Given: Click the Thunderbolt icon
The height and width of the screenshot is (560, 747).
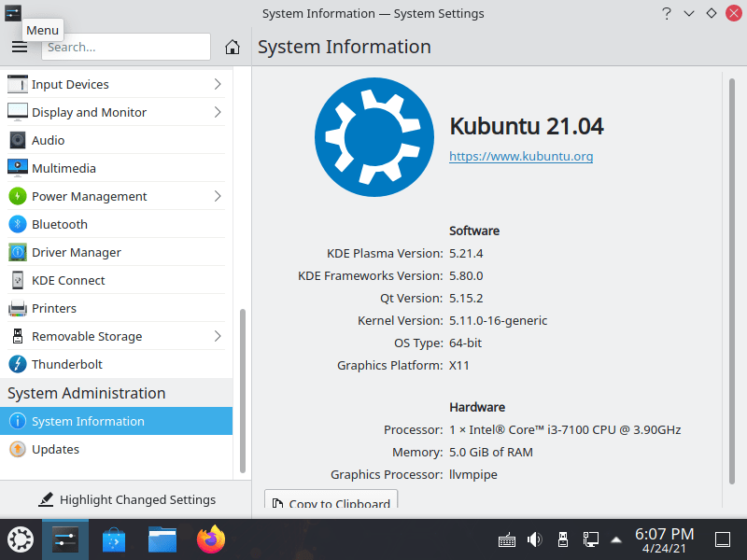Looking at the screenshot, I should (x=18, y=364).
